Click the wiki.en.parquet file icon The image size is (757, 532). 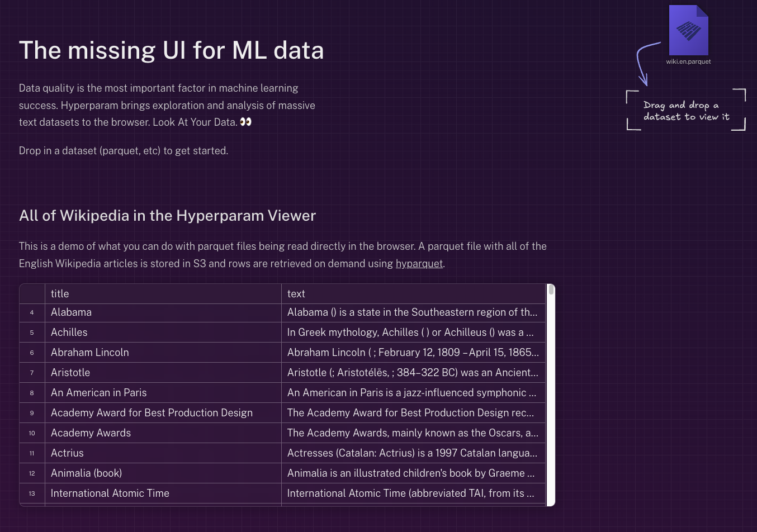click(688, 30)
